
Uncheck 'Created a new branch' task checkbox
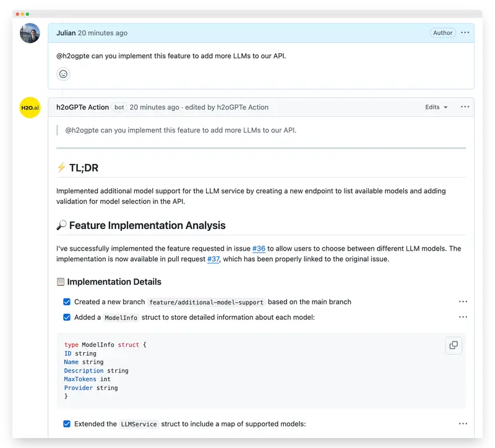click(67, 302)
